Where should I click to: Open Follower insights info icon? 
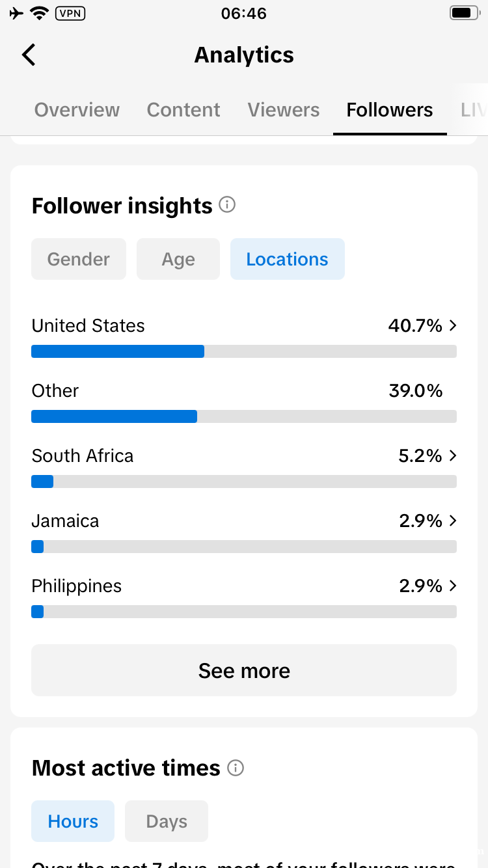[x=227, y=205]
